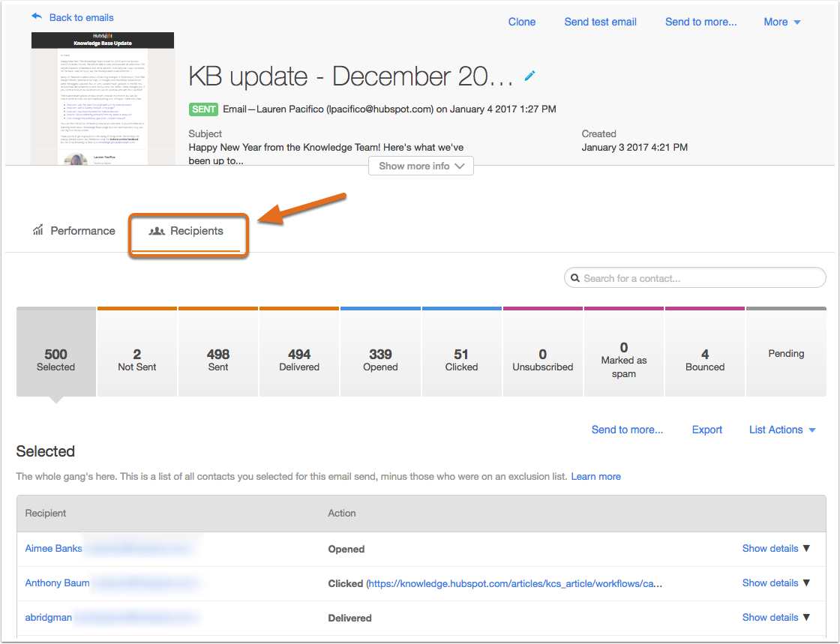Expand Show details for Anthony Baum
840x644 pixels.
776,583
